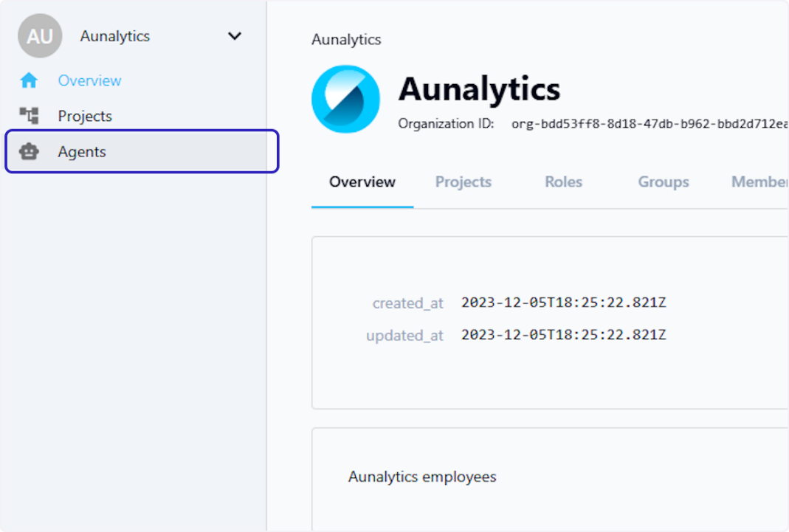The image size is (789, 532).
Task: Click the Aunalytics sidebar organization name
Action: tap(114, 36)
